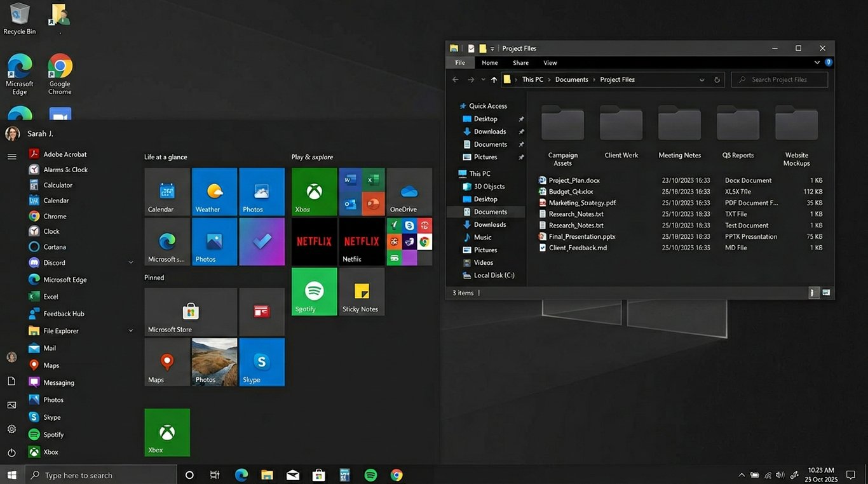Expand the ribbon using its chevron
The height and width of the screenshot is (484, 868).
click(817, 62)
